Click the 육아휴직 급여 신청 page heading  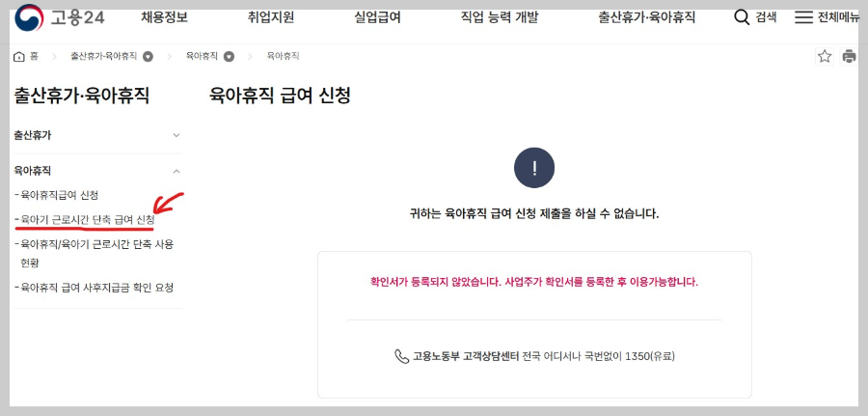[280, 96]
